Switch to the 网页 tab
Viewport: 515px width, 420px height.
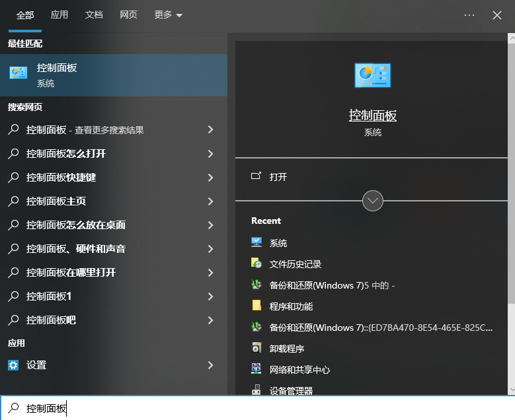128,15
